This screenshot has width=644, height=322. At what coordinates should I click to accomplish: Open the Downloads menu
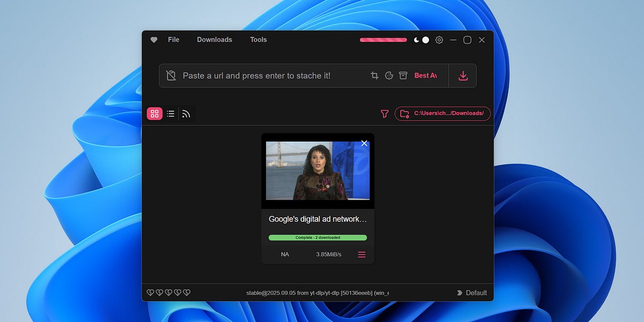coord(215,40)
